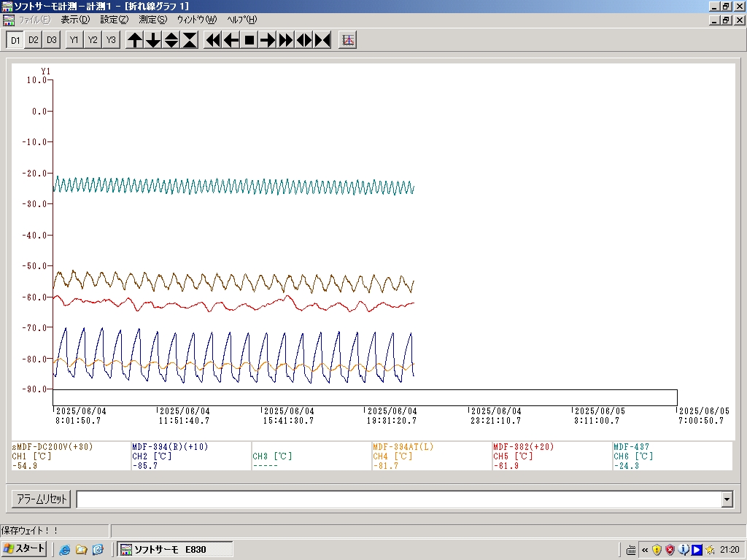
Task: Click the 保存ウェイト!! status bar text
Action: tap(29, 531)
